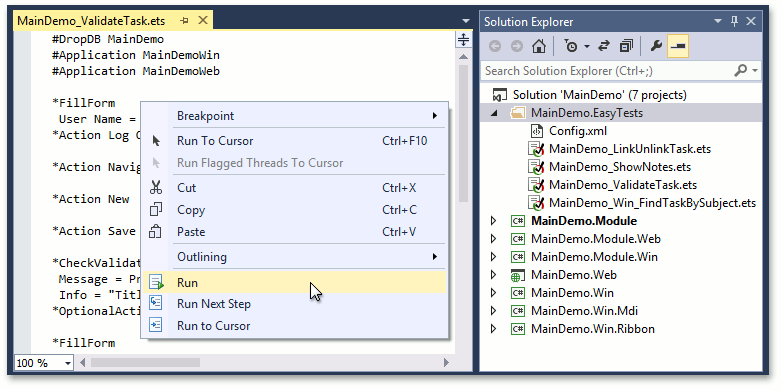Pin the MainDemo_ValidateTask.ets tab

click(x=185, y=21)
